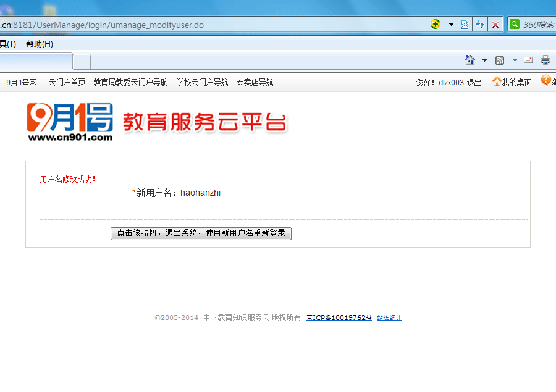
Task: Click the compatibility view icon
Action: [x=465, y=25]
